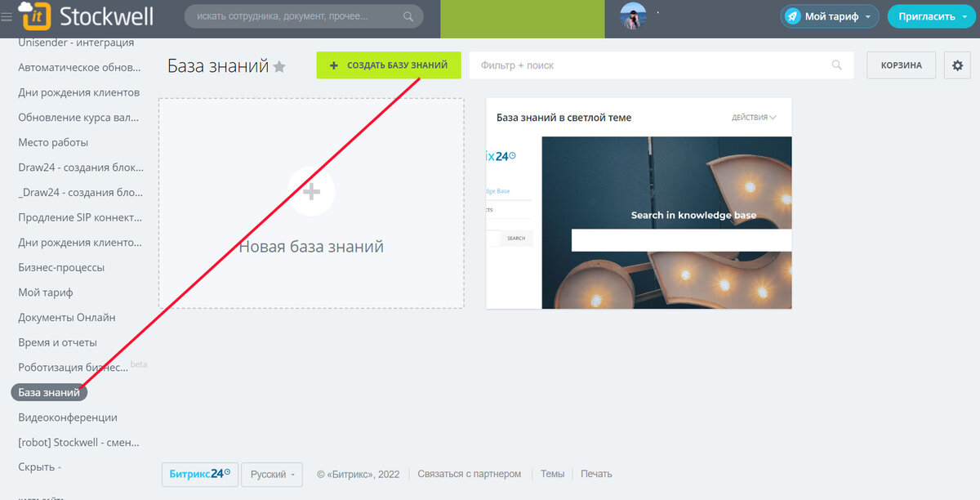Click the search magnifier in top bar
This screenshot has height=500, width=980.
pos(408,16)
